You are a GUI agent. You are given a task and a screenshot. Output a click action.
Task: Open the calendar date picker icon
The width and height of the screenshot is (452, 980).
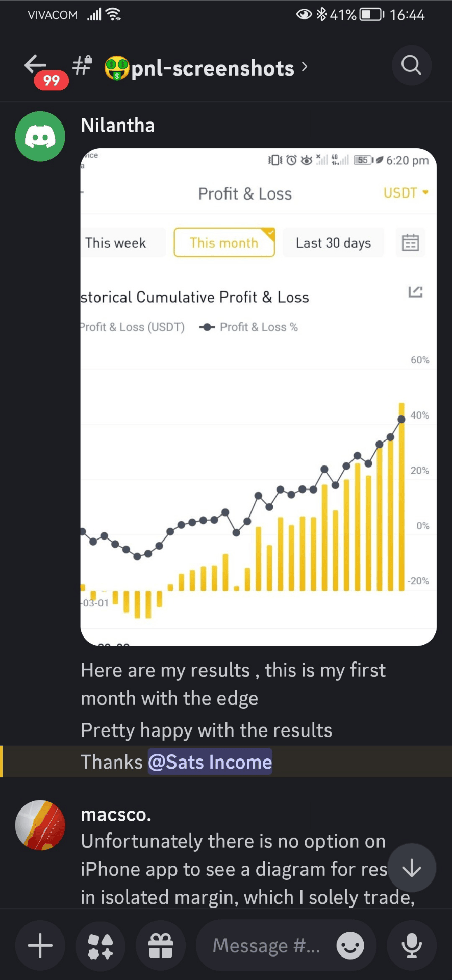[x=410, y=243]
